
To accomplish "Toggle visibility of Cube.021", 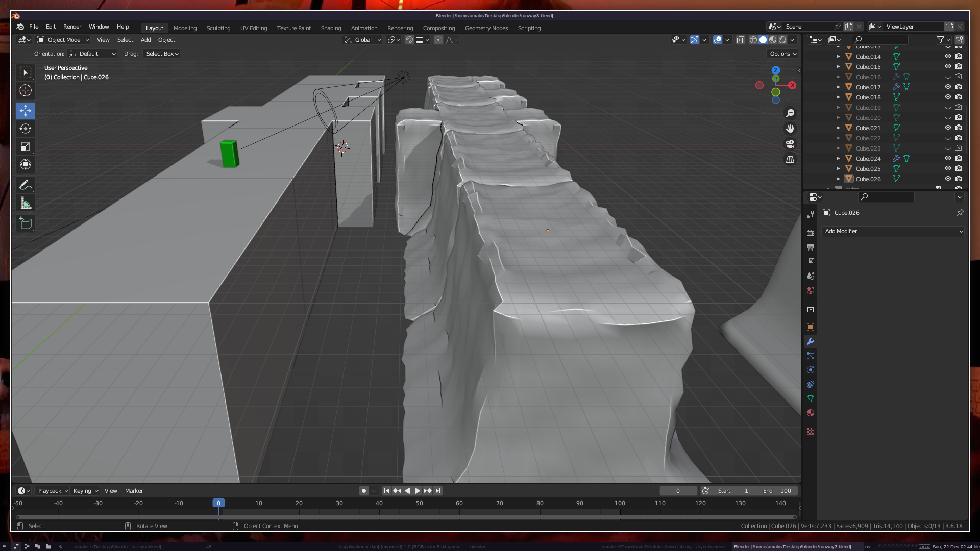I will coord(948,128).
